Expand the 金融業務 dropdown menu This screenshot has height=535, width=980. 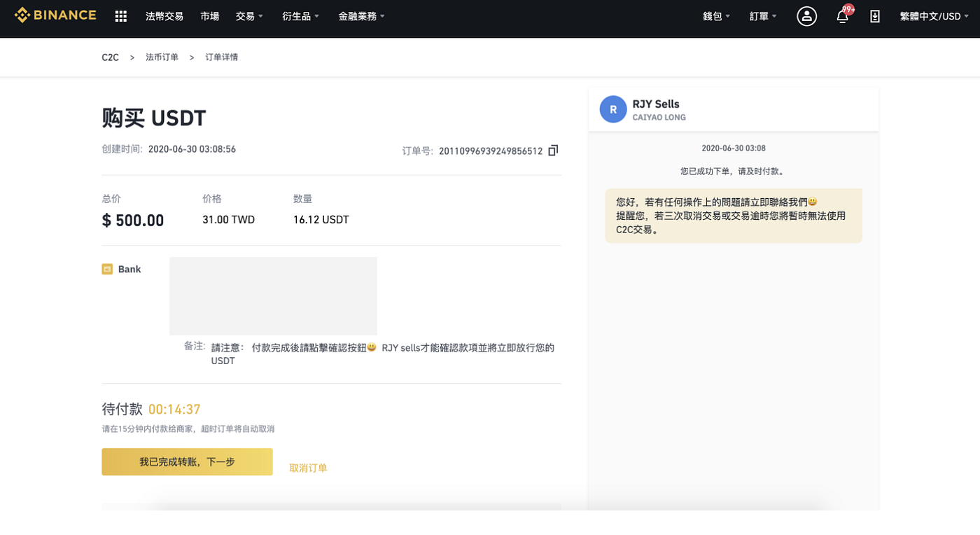pyautogui.click(x=361, y=16)
